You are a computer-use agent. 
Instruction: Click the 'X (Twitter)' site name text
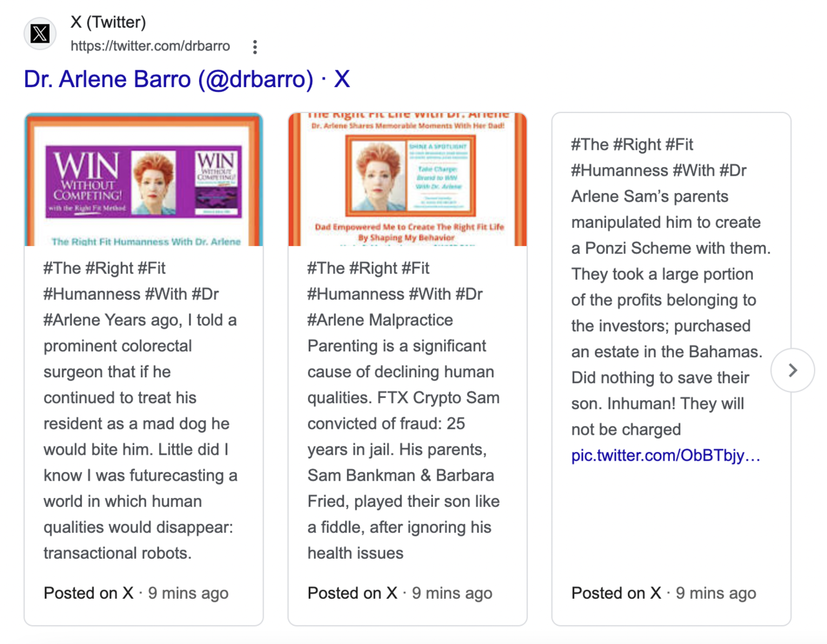click(109, 22)
